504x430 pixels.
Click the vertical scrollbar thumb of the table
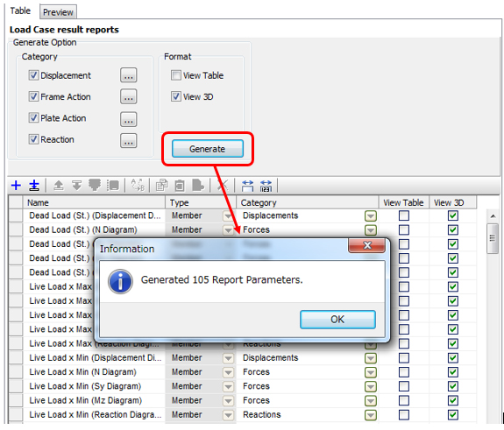coord(492,238)
